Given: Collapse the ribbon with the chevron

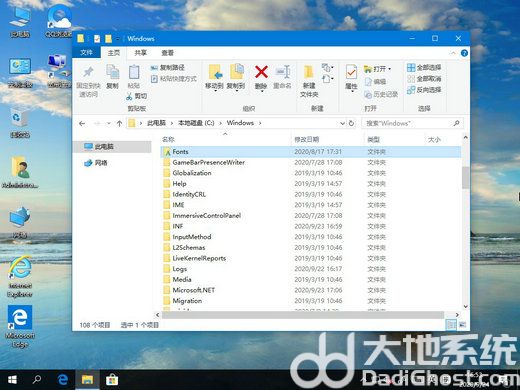Looking at the screenshot, I should [453, 53].
